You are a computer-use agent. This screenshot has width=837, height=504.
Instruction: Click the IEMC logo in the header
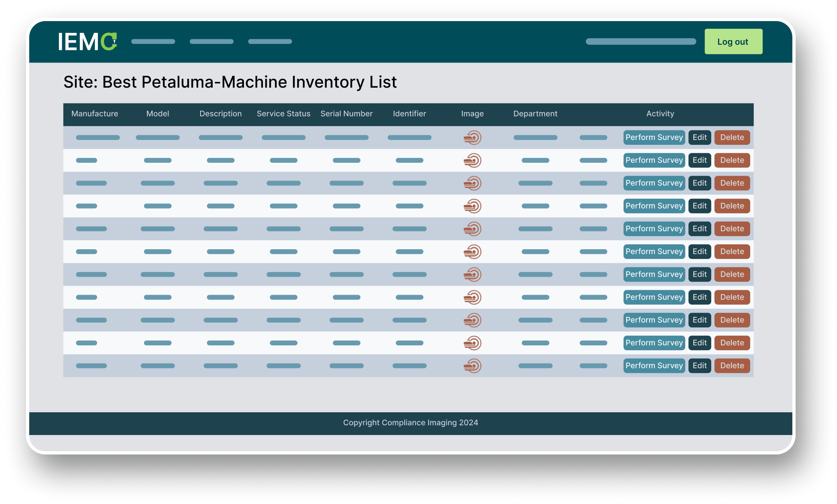(87, 41)
